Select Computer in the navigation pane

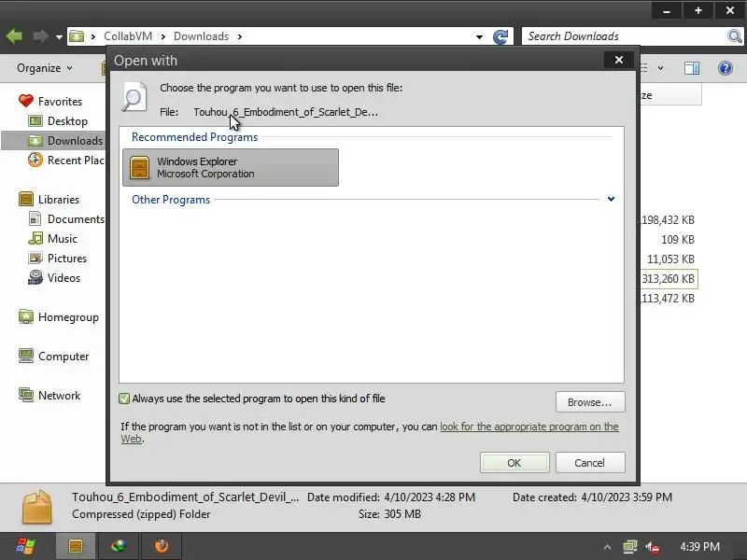pos(63,357)
